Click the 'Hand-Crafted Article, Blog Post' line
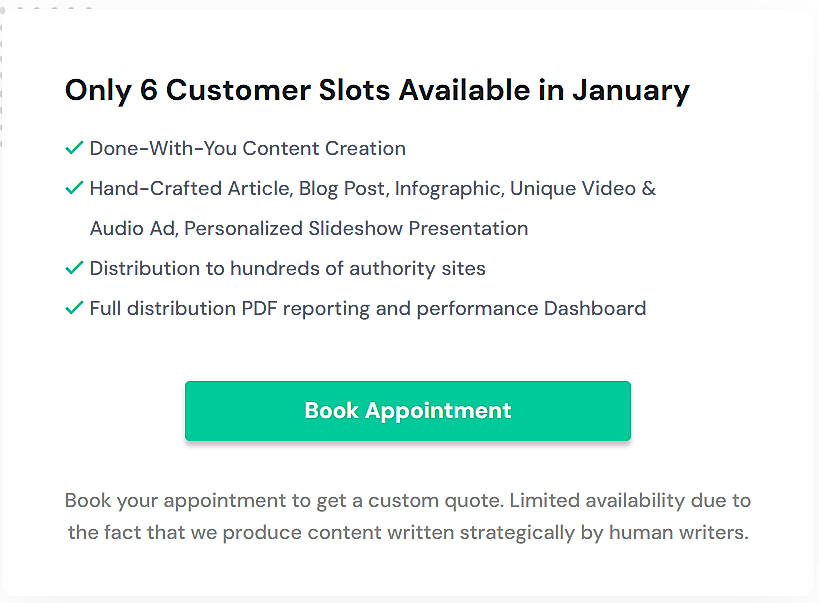 [x=373, y=189]
